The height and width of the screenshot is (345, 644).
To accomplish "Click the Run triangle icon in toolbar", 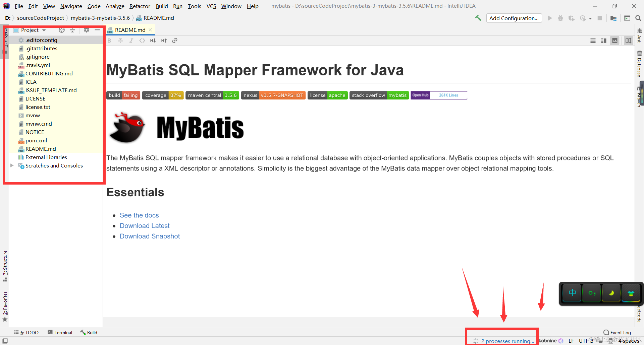I will [550, 18].
